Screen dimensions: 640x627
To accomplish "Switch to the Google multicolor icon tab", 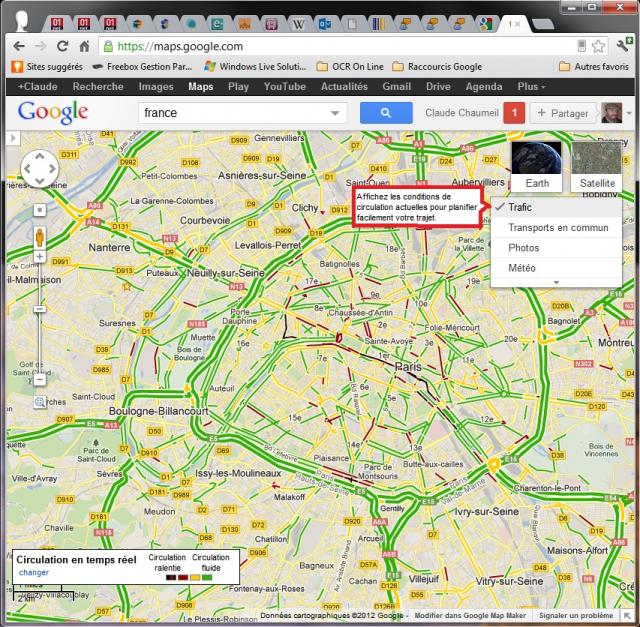I will (x=486, y=24).
